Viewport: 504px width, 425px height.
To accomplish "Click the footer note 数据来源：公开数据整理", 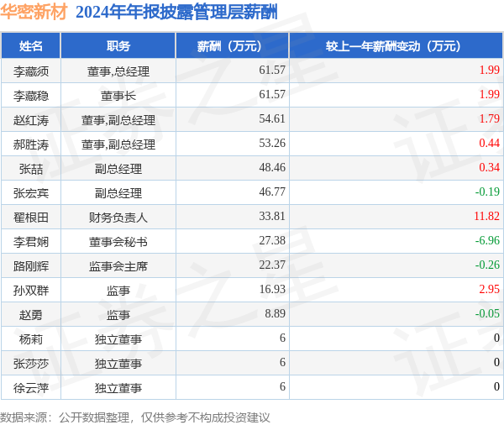I will (x=65, y=417).
